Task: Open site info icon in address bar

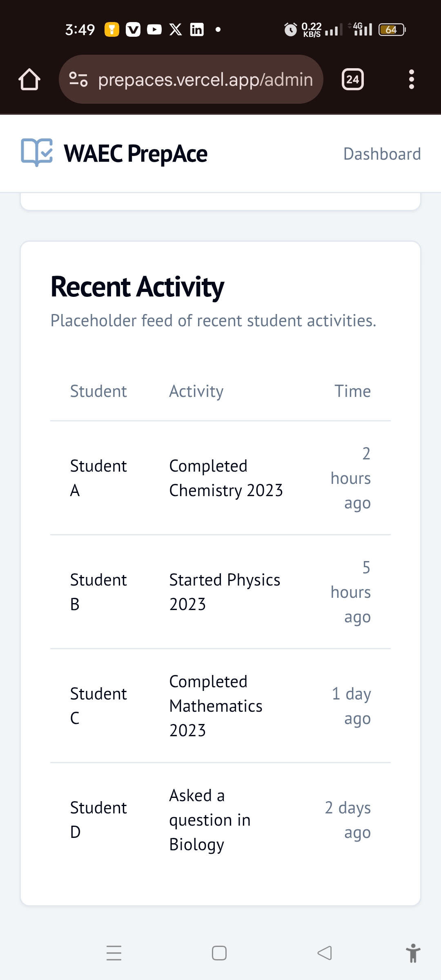Action: click(x=78, y=79)
